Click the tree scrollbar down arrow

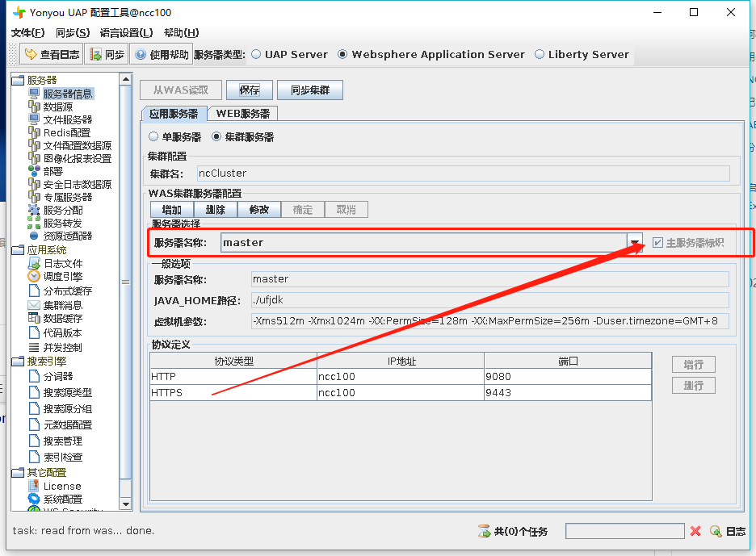125,504
